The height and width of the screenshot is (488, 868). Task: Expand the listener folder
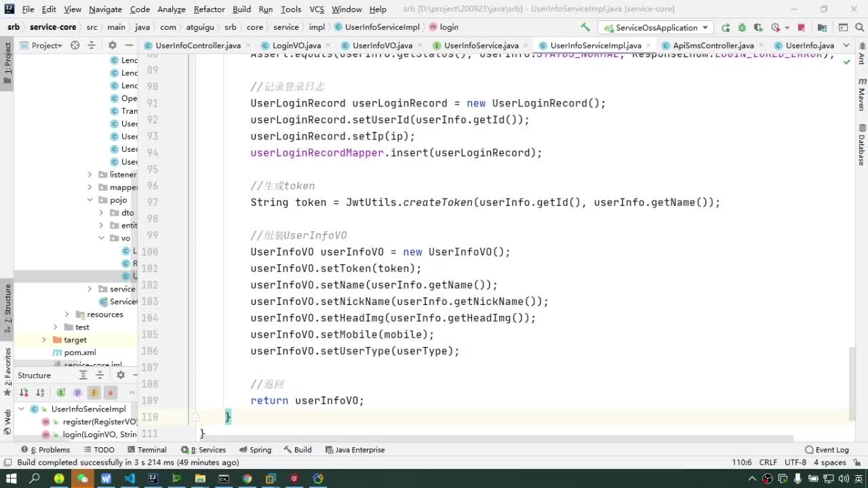tap(90, 174)
